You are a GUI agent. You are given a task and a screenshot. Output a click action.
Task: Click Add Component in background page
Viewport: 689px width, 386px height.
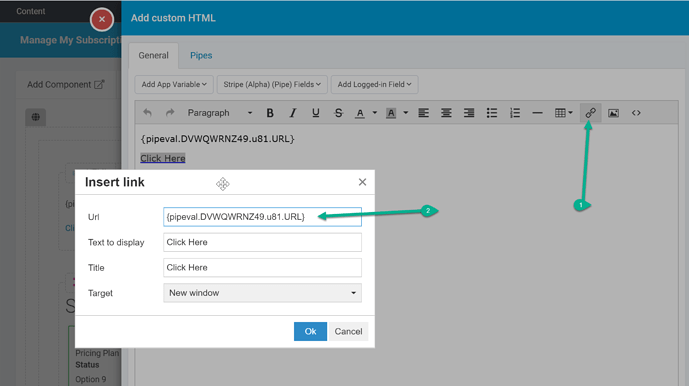65,84
